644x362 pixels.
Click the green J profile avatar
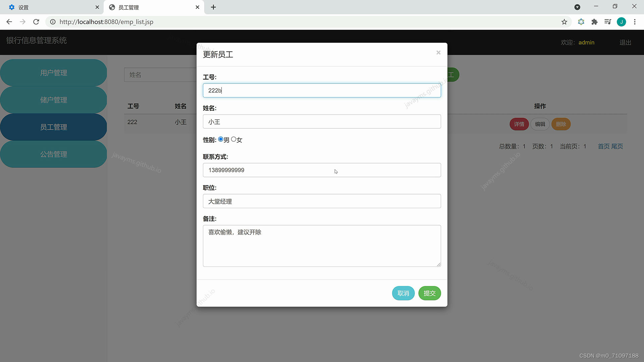pos(622,22)
